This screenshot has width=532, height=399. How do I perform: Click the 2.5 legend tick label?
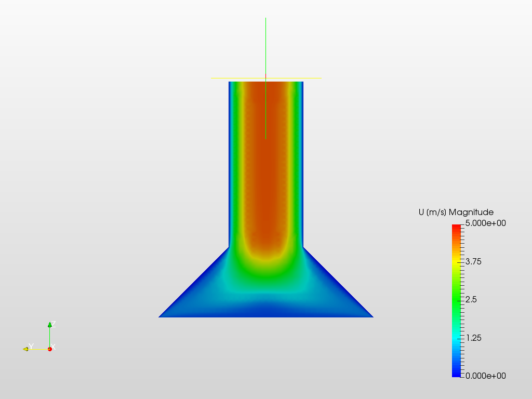pyautogui.click(x=471, y=300)
